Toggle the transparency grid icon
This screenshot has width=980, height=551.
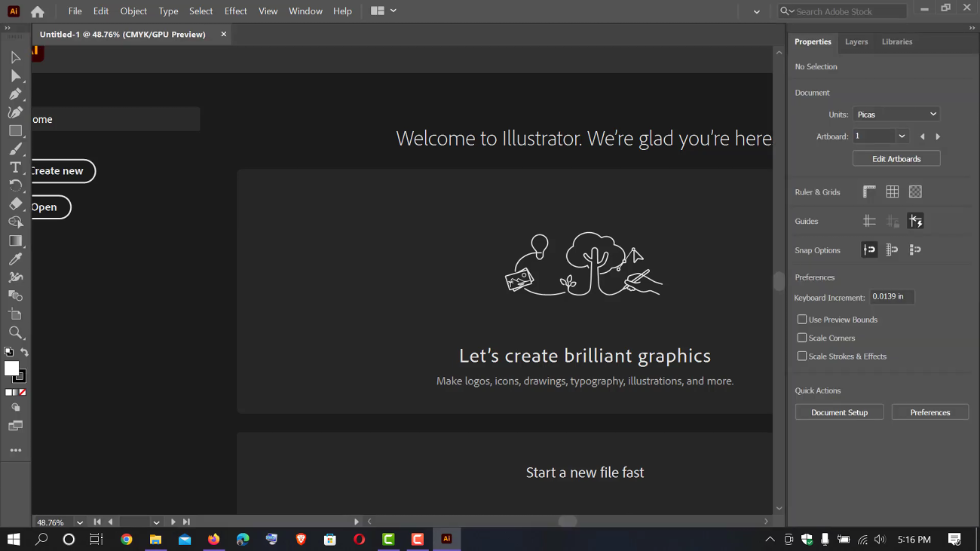[x=915, y=192]
